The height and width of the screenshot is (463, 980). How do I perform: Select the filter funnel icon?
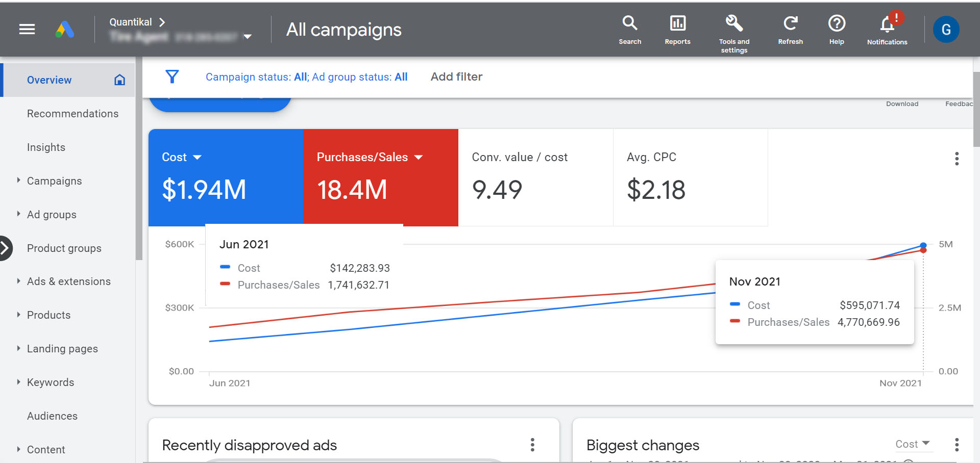click(172, 76)
